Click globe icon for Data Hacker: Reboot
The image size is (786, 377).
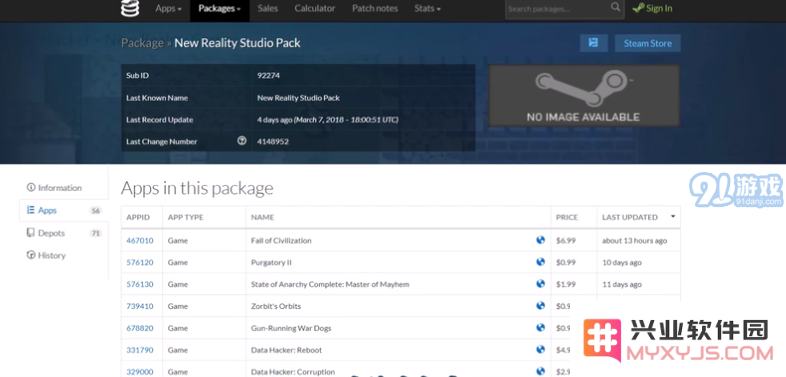tap(540, 349)
